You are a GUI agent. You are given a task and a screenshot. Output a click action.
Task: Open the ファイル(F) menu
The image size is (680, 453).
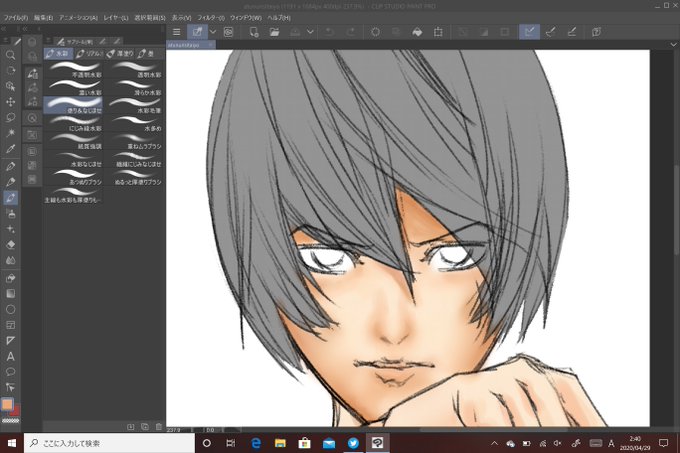tap(16, 18)
